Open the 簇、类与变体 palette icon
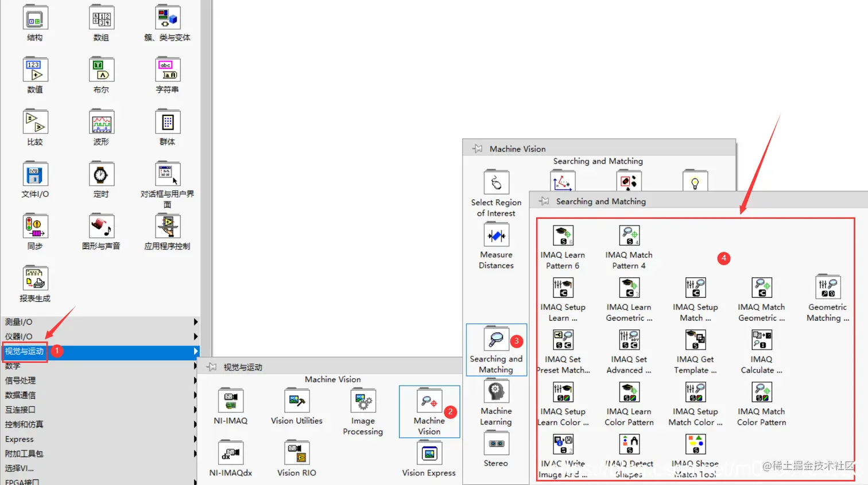 tap(167, 18)
